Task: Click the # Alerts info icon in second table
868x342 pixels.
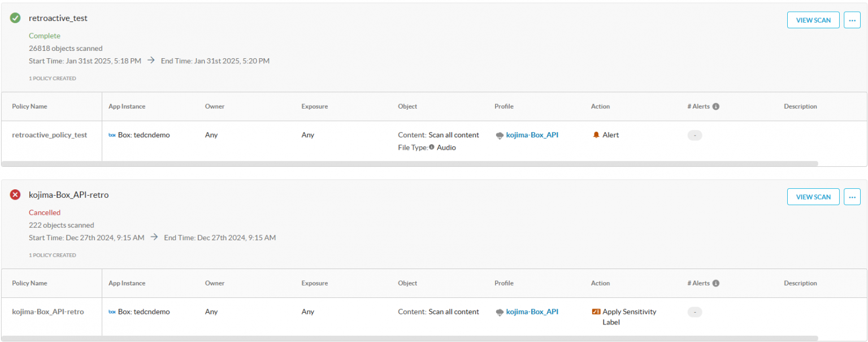Action: (716, 283)
